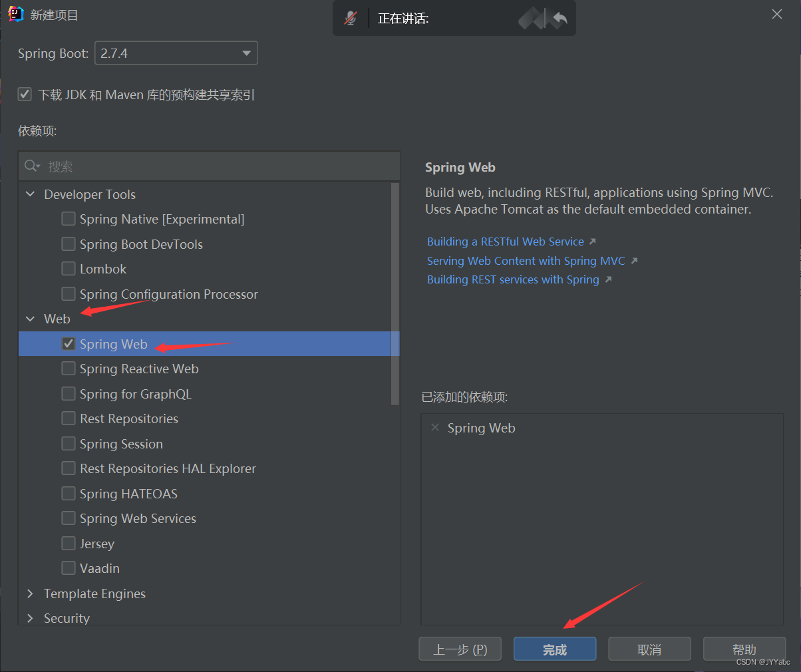Open the Spring Boot version dropdown
Viewport: 801px width, 672px height.
(x=176, y=53)
